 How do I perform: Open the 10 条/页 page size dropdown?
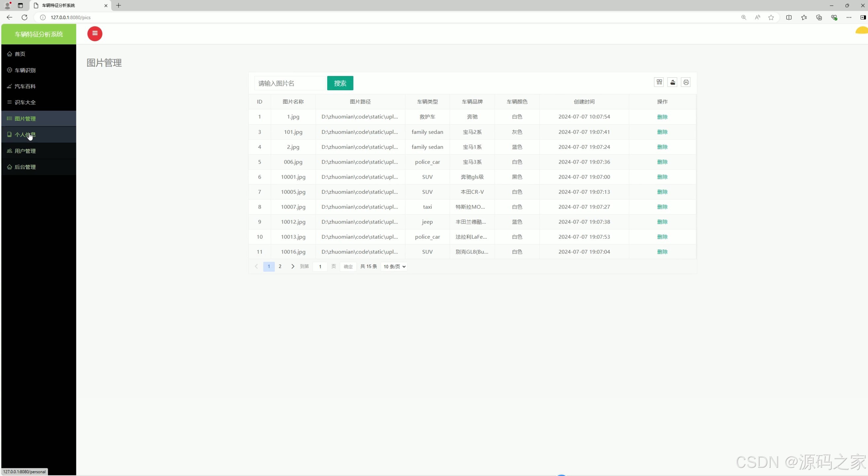coord(394,266)
